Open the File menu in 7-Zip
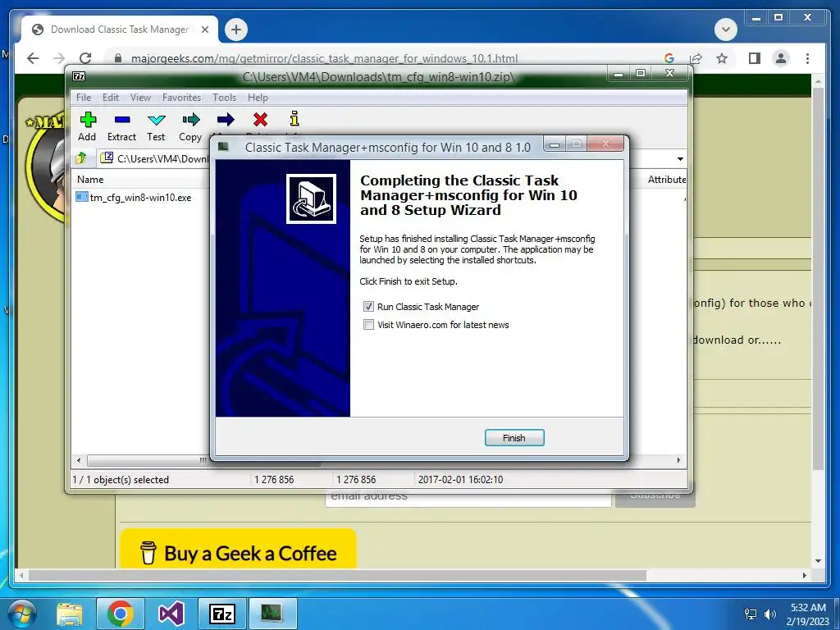The width and height of the screenshot is (840, 630). click(84, 98)
